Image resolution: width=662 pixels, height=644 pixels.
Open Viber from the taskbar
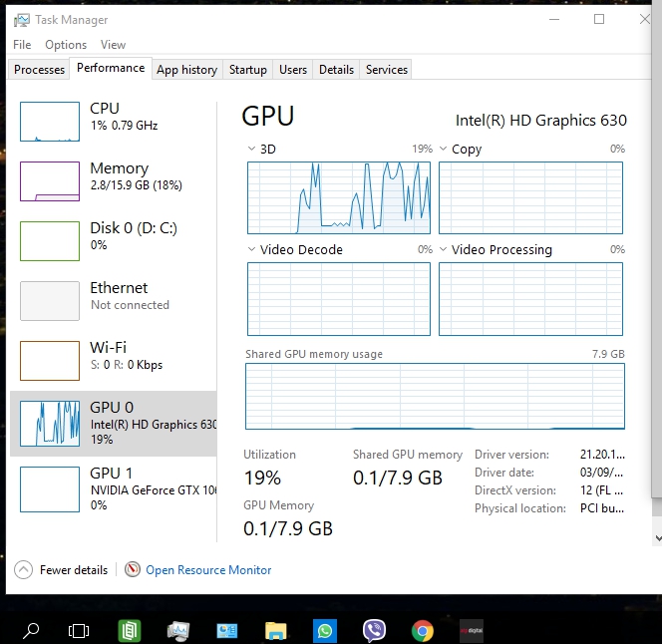(x=374, y=631)
